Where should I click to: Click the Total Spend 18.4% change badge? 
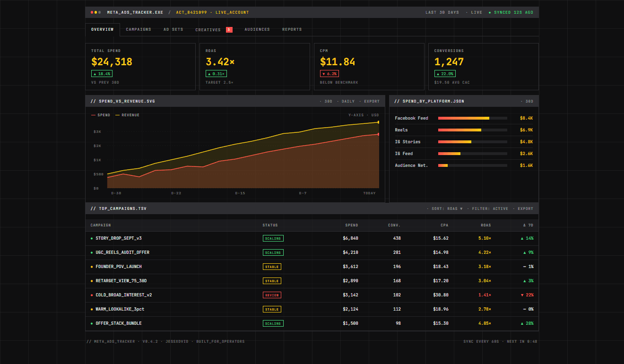tap(102, 74)
